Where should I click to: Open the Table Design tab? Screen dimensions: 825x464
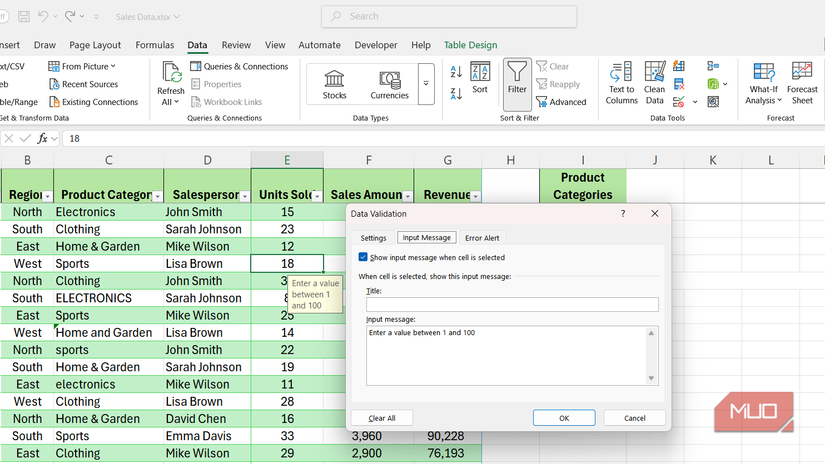pyautogui.click(x=470, y=45)
